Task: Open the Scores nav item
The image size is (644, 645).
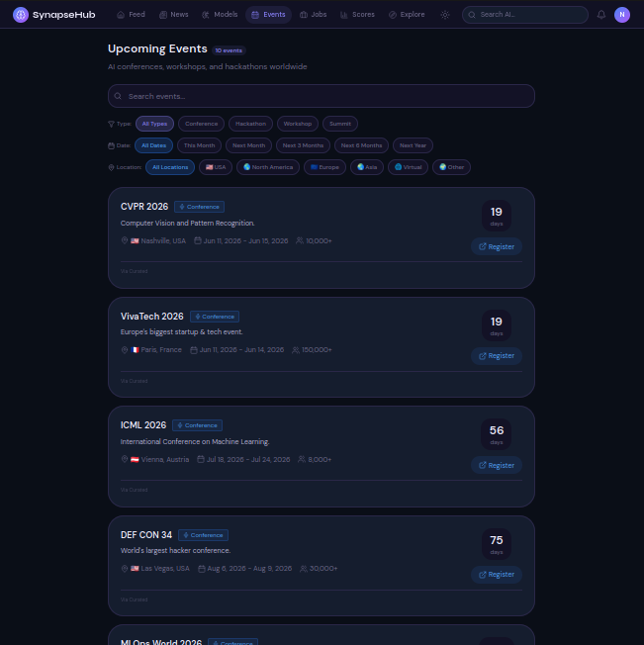Action: pos(357,15)
